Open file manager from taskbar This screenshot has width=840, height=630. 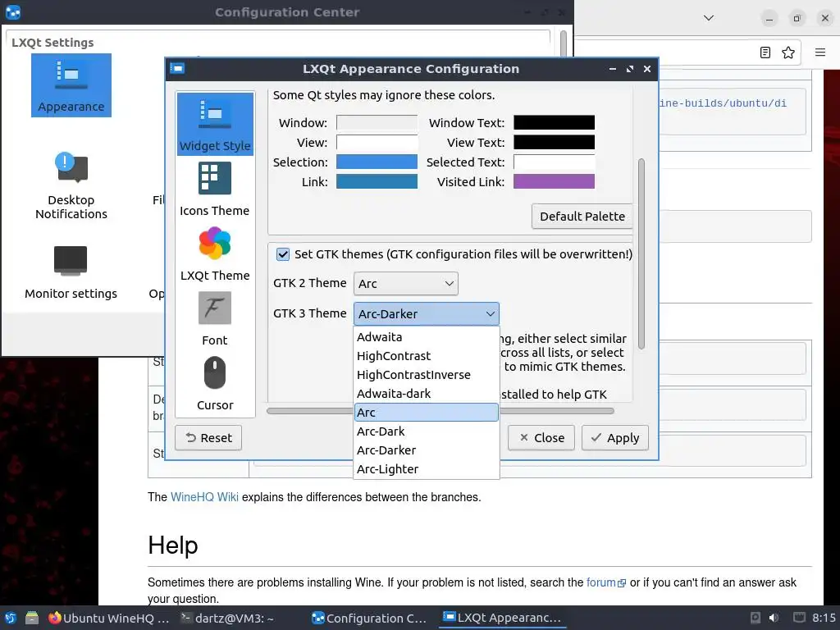tap(32, 619)
